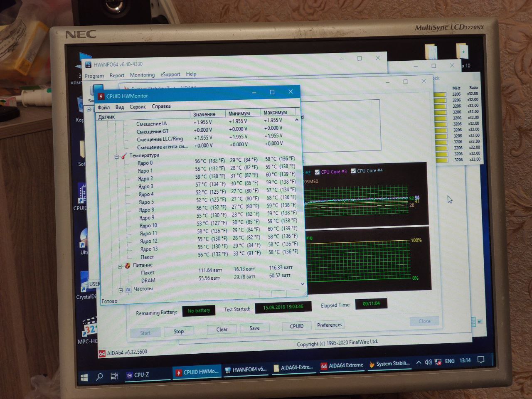Collapse the Питание tree node

pos(120,266)
